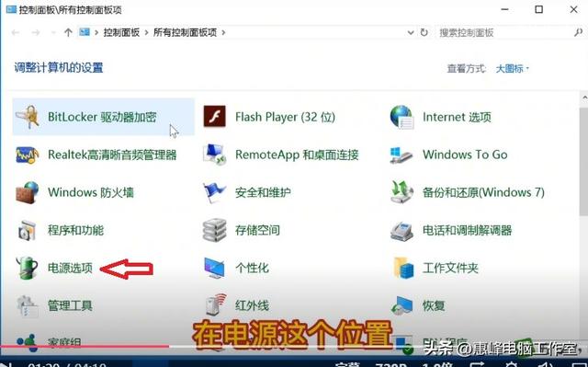Screen dimensions: 588x367
Task: Expand the chevron after 控制面板 breadcrumb
Action: pyautogui.click(x=147, y=32)
